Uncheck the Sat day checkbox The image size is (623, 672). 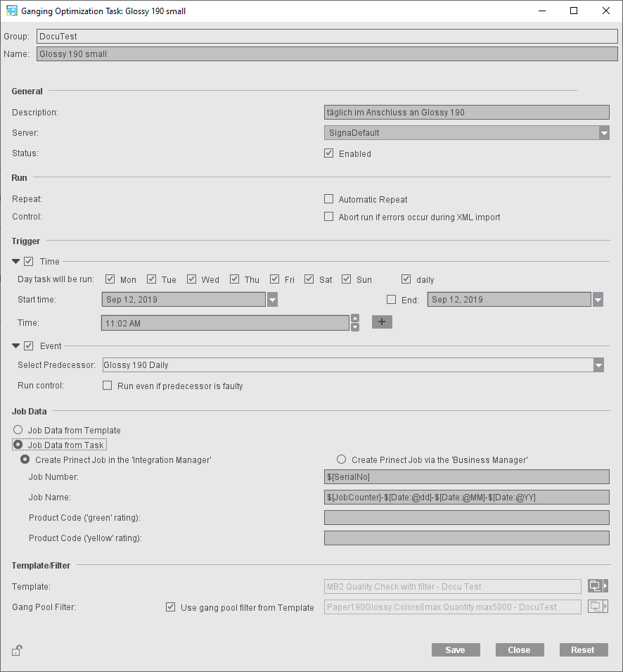coord(309,279)
